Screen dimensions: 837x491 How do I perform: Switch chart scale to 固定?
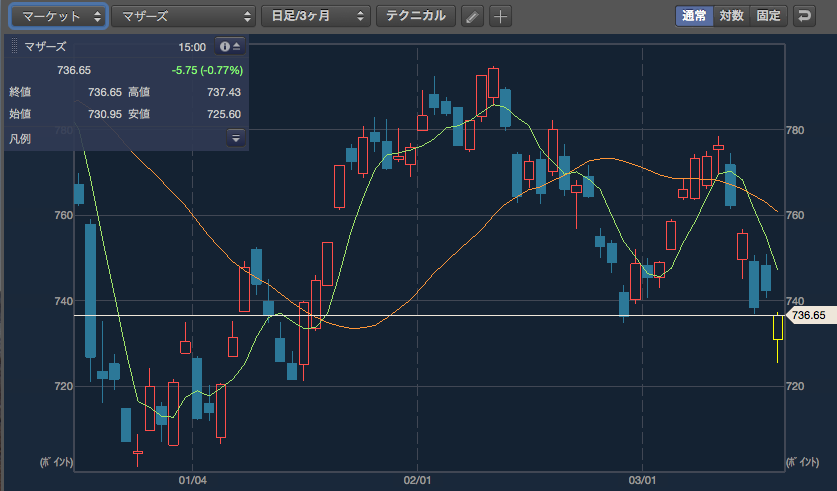tap(768, 16)
